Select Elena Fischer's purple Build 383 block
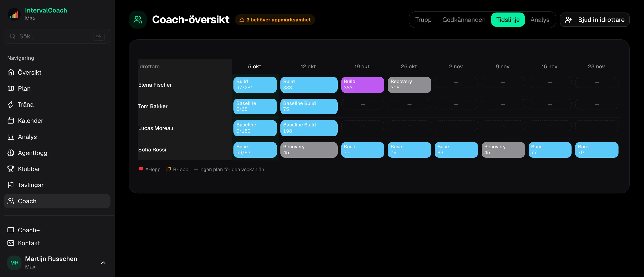Image resolution: width=644 pixels, height=277 pixels. (362, 85)
